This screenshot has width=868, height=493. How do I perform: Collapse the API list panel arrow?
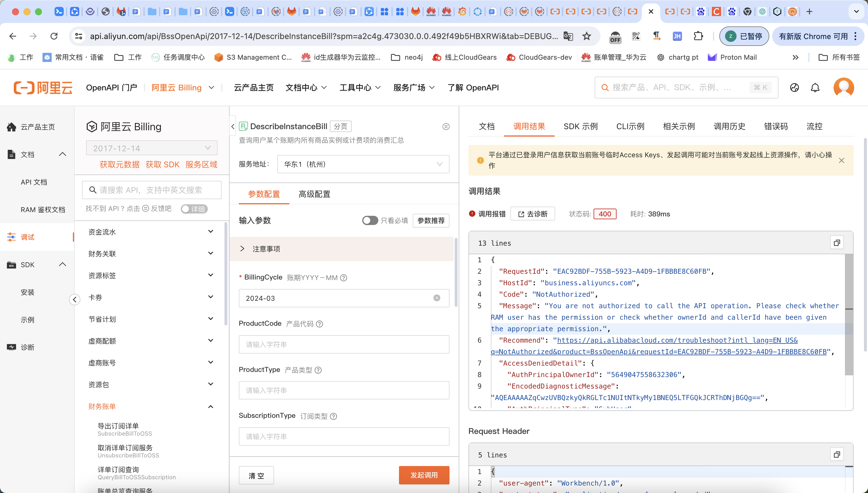pyautogui.click(x=233, y=126)
